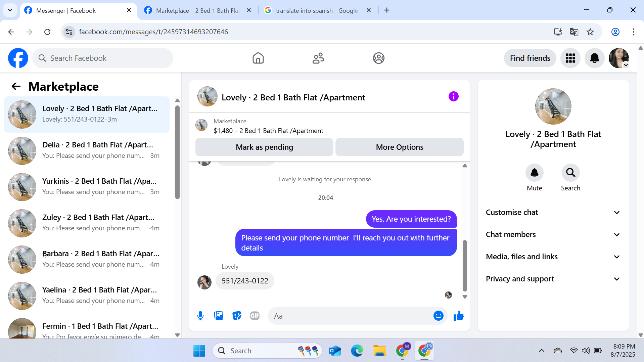Search in conversation magnifier icon
The height and width of the screenshot is (362, 644).
(570, 173)
